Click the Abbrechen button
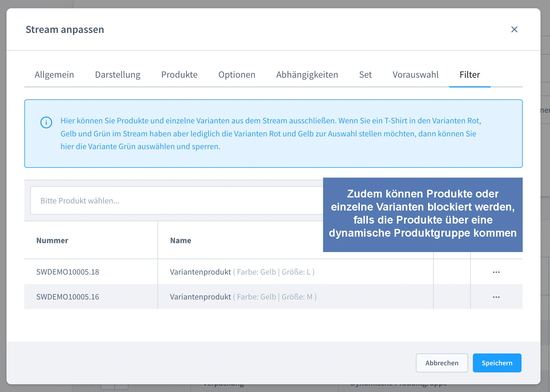550x392 pixels. (442, 363)
